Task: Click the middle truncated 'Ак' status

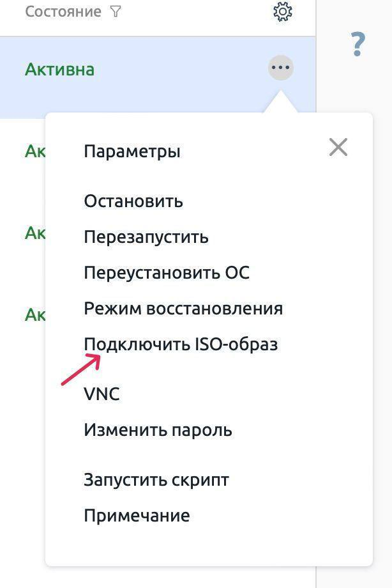Action: point(34,233)
